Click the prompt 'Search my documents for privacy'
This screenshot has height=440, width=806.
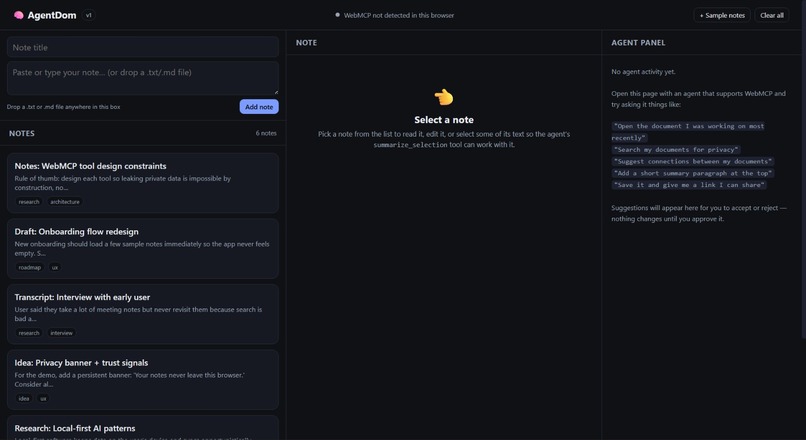[x=676, y=150]
